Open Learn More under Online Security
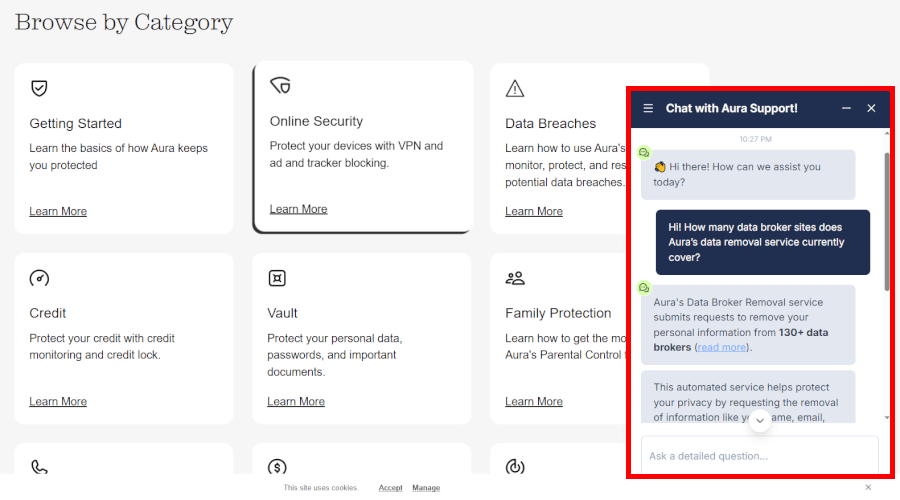 pyautogui.click(x=298, y=209)
